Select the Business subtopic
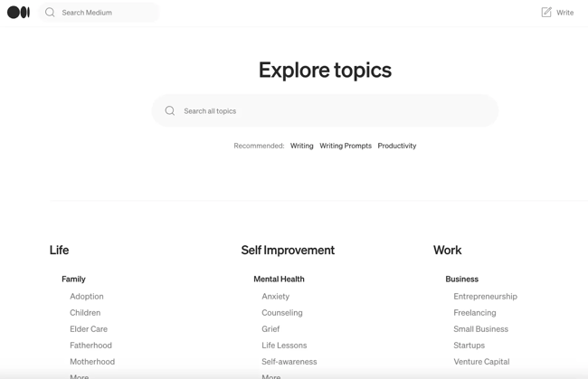Viewport: 588px width, 379px height. 461,280
